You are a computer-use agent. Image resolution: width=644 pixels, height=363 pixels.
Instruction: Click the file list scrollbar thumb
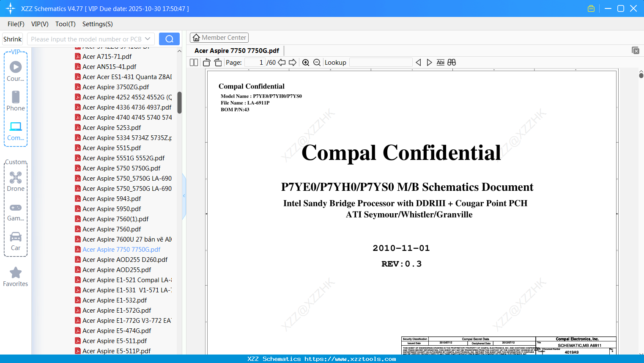[179, 103]
